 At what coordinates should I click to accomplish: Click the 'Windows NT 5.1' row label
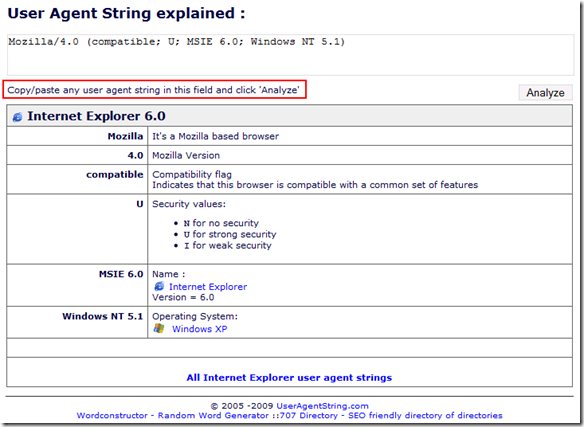click(102, 316)
